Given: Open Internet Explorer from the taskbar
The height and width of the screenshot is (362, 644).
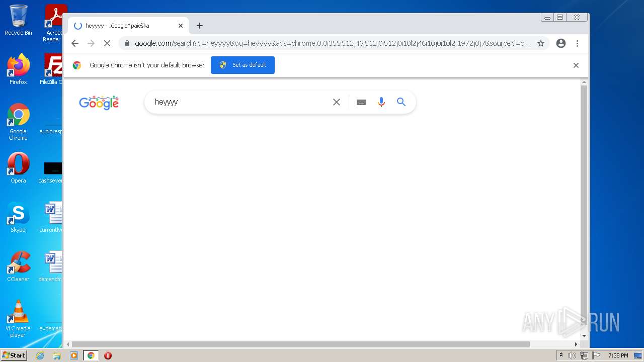Looking at the screenshot, I should [40, 355].
